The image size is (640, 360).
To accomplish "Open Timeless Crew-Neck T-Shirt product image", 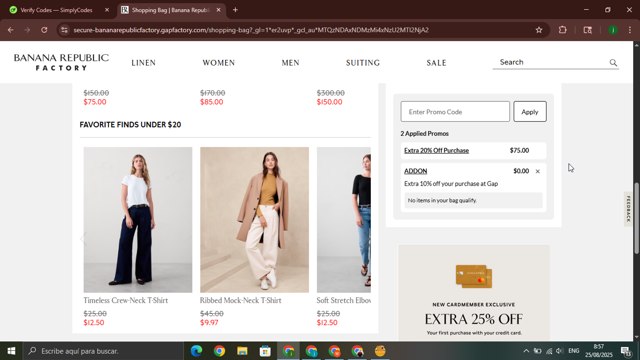I will (138, 220).
